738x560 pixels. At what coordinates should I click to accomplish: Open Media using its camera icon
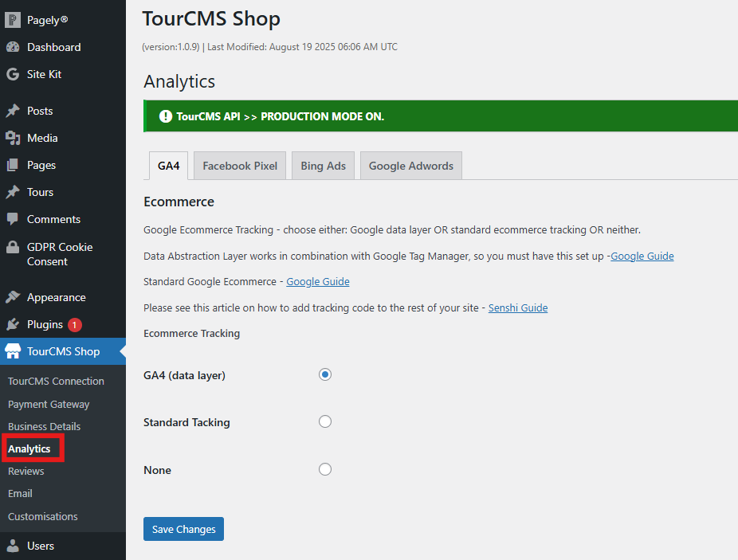click(13, 138)
